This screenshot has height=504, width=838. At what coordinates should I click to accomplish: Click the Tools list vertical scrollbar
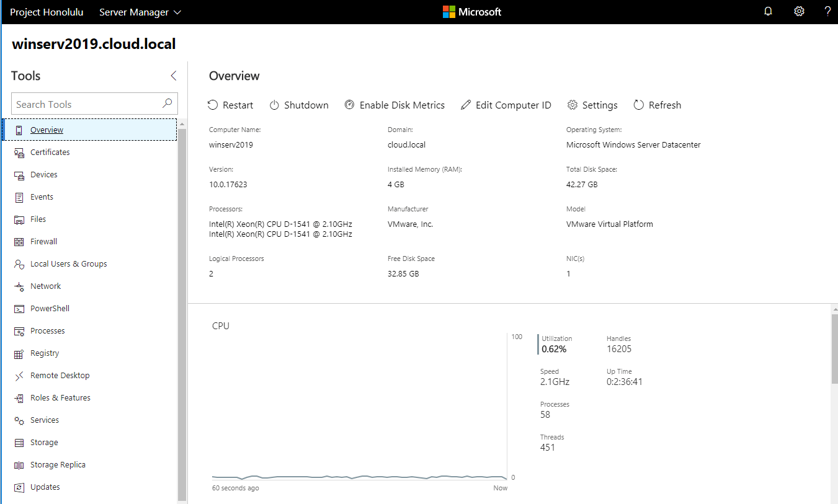[182, 310]
